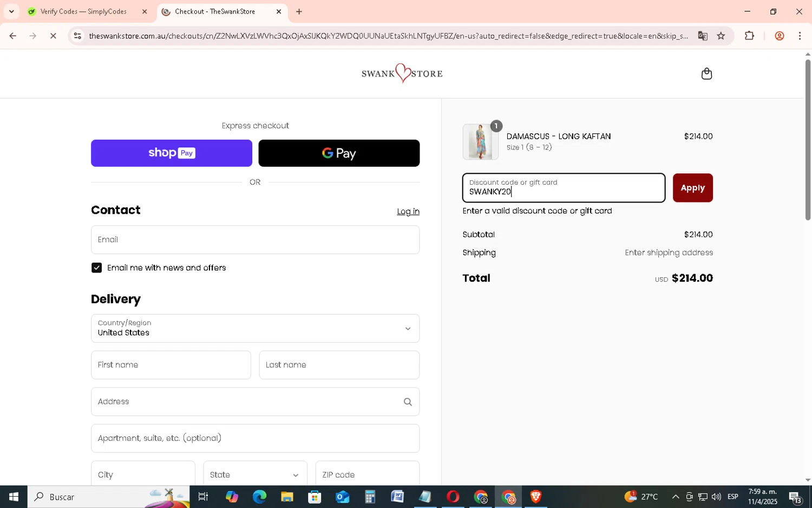Image resolution: width=812 pixels, height=508 pixels.
Task: Click the page vertical scrollbar thumb
Action: 808,139
